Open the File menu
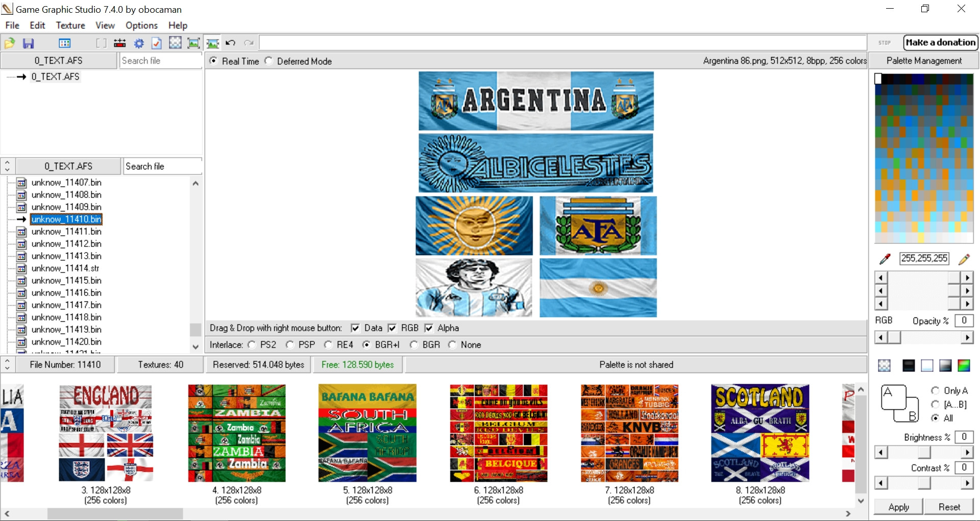980x521 pixels. (12, 26)
